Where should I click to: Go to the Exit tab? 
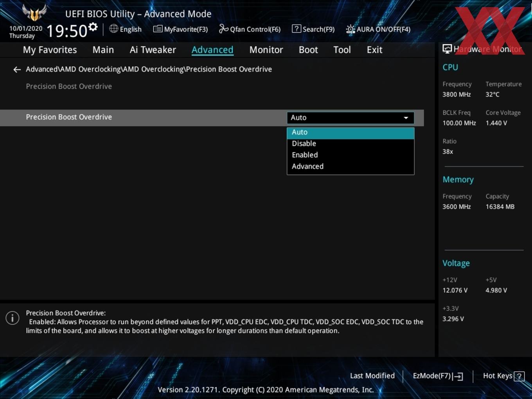[x=374, y=50]
